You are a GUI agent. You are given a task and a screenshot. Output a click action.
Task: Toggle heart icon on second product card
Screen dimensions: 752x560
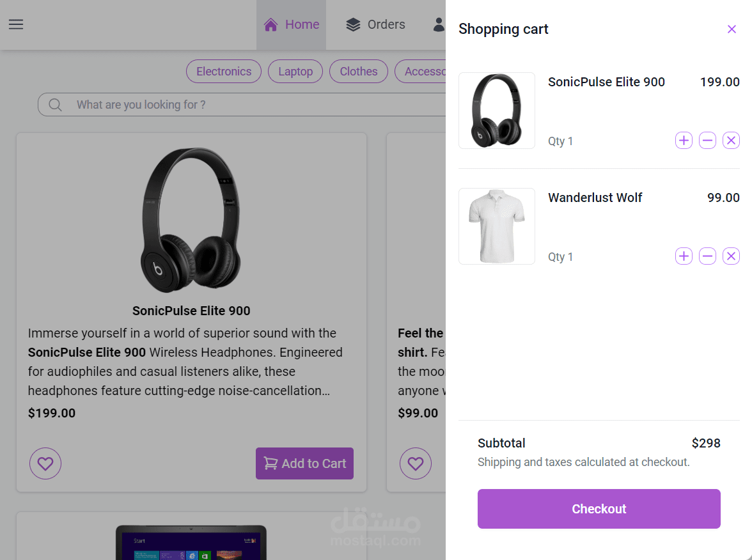click(x=416, y=463)
